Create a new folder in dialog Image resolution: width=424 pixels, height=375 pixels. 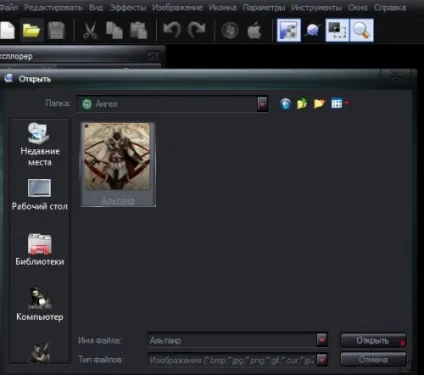coord(319,104)
